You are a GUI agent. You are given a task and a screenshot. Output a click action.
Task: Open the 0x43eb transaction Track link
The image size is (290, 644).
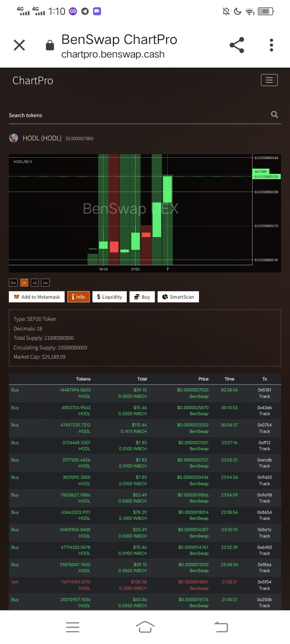(x=265, y=414)
